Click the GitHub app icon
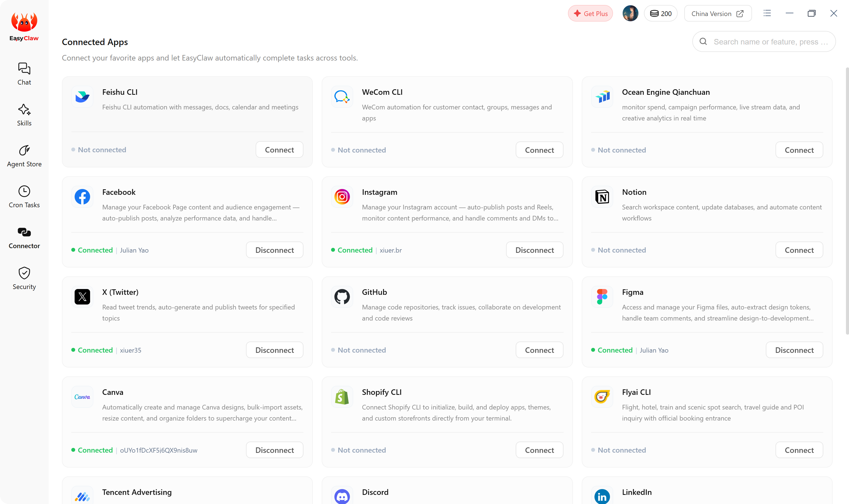849x504 pixels. [342, 297]
